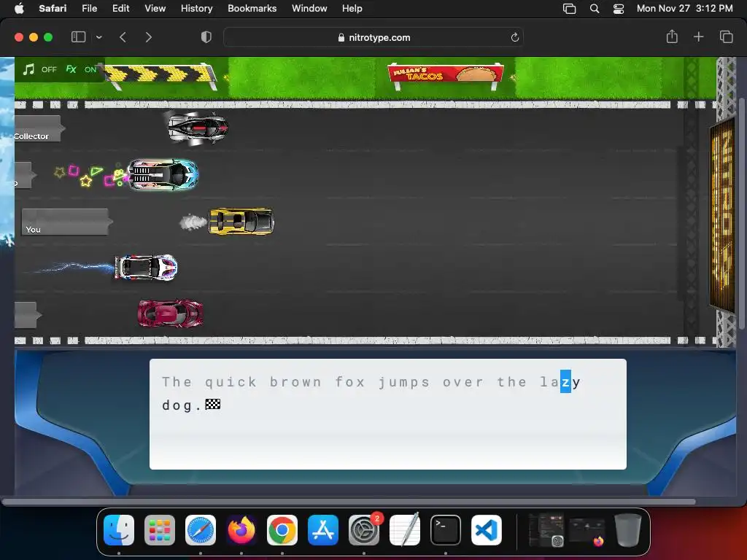Show the tab overview
The height and width of the screenshot is (560, 747).
coord(726,36)
